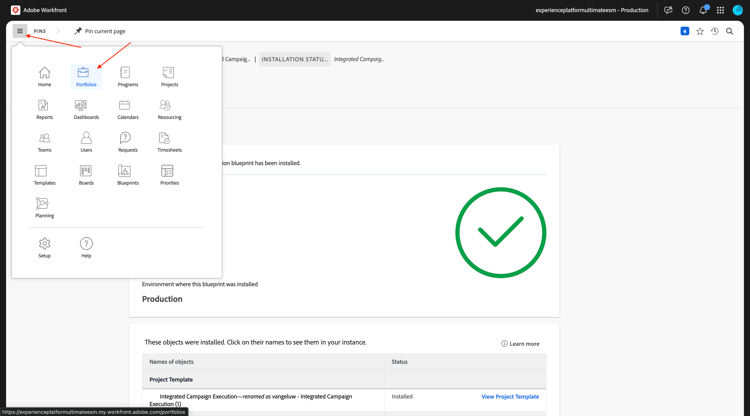Click the Production environment text

coord(162,299)
